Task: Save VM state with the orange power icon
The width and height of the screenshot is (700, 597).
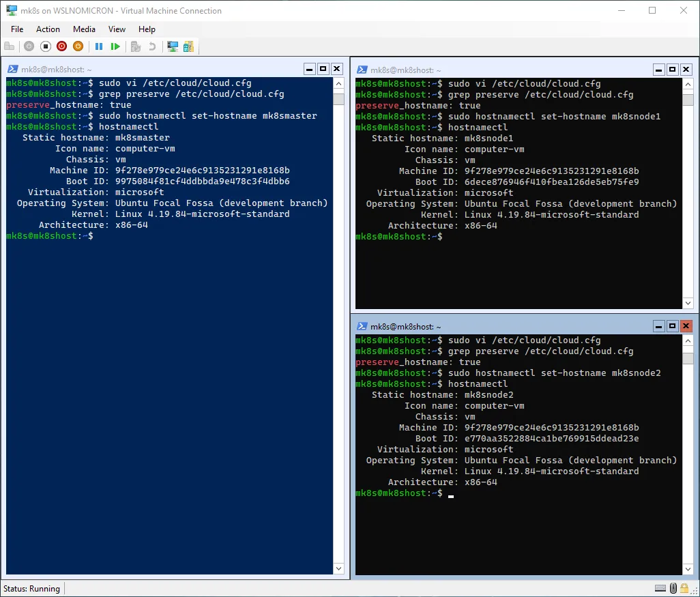Action: 78,46
